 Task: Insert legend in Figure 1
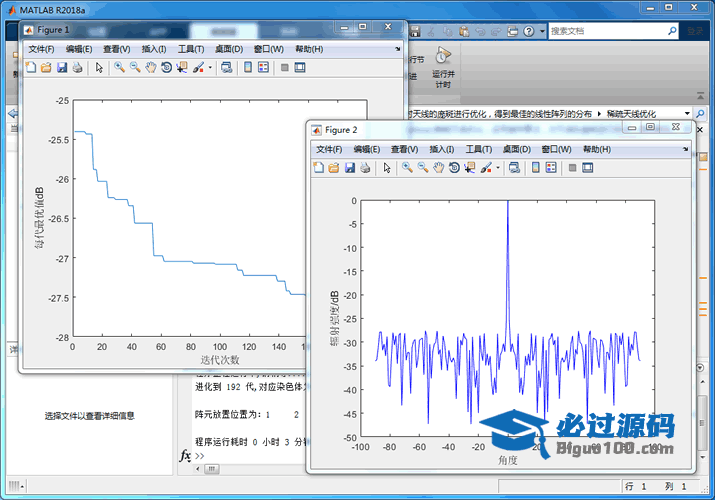point(263,67)
